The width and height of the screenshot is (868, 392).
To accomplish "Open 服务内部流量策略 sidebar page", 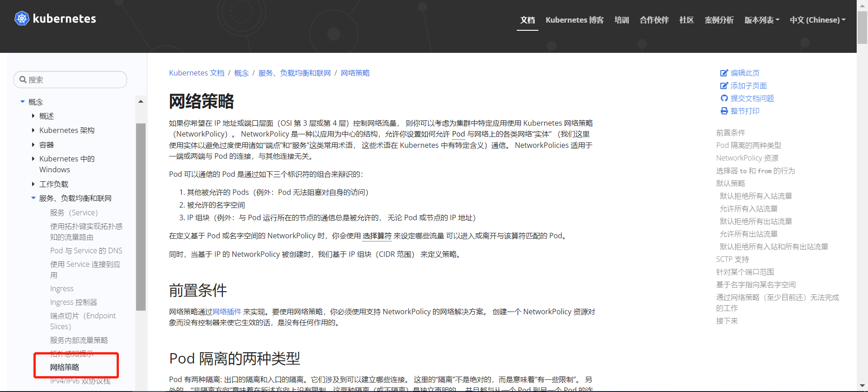I will point(79,340).
